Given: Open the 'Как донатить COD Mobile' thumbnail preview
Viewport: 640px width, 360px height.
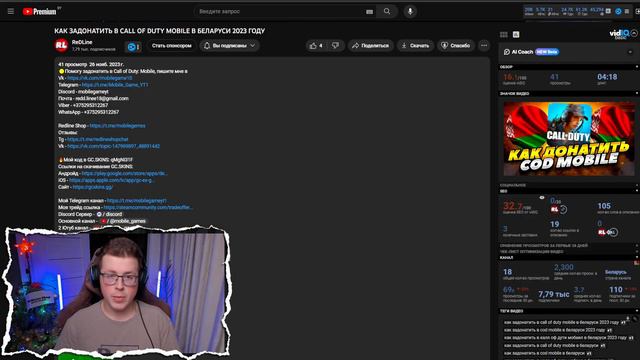Looking at the screenshot, I should tap(569, 139).
